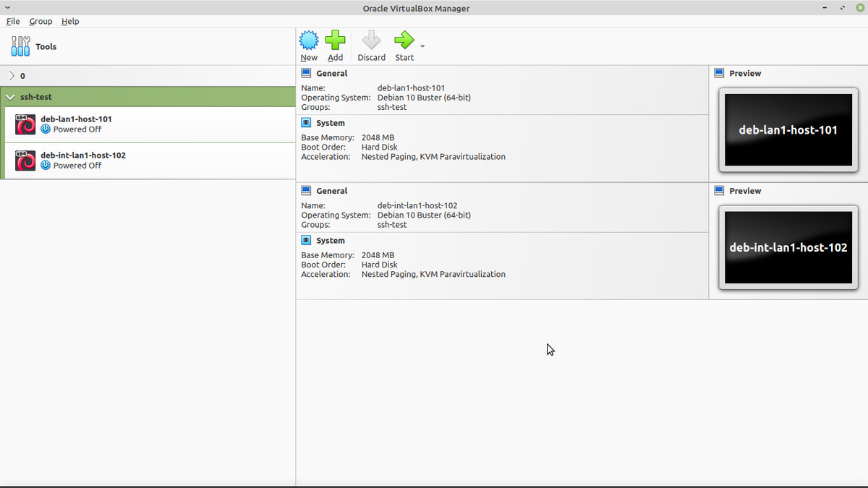The image size is (868, 488).
Task: Click the green Start arrow icon
Action: tap(404, 40)
